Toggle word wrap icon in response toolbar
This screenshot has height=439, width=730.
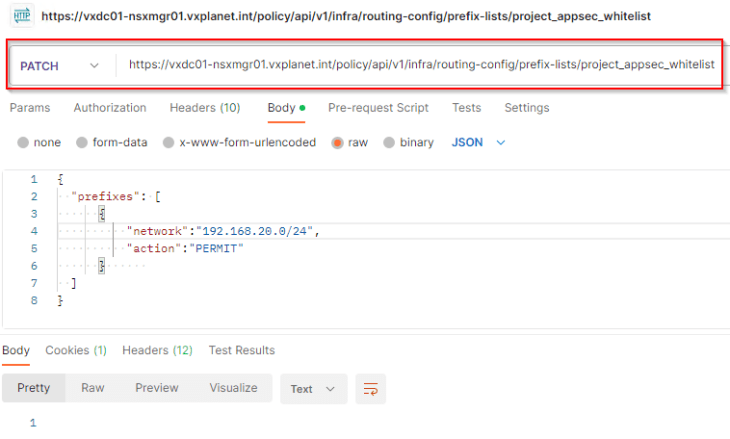(x=371, y=389)
